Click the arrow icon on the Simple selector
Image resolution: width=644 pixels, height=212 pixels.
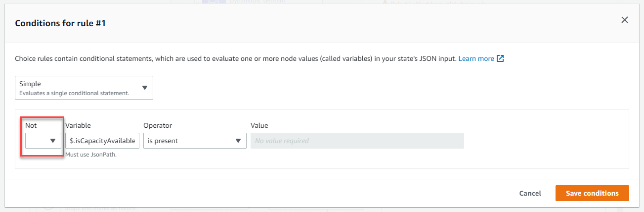pos(145,88)
